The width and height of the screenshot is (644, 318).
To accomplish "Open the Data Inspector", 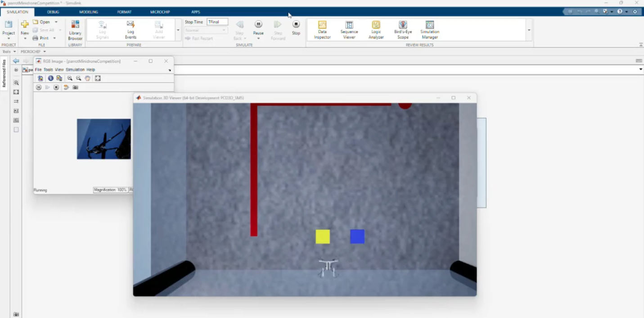I will point(322,30).
